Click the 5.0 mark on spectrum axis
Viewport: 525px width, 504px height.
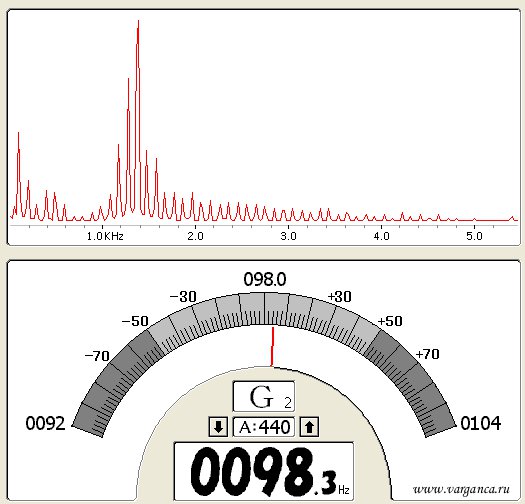474,236
